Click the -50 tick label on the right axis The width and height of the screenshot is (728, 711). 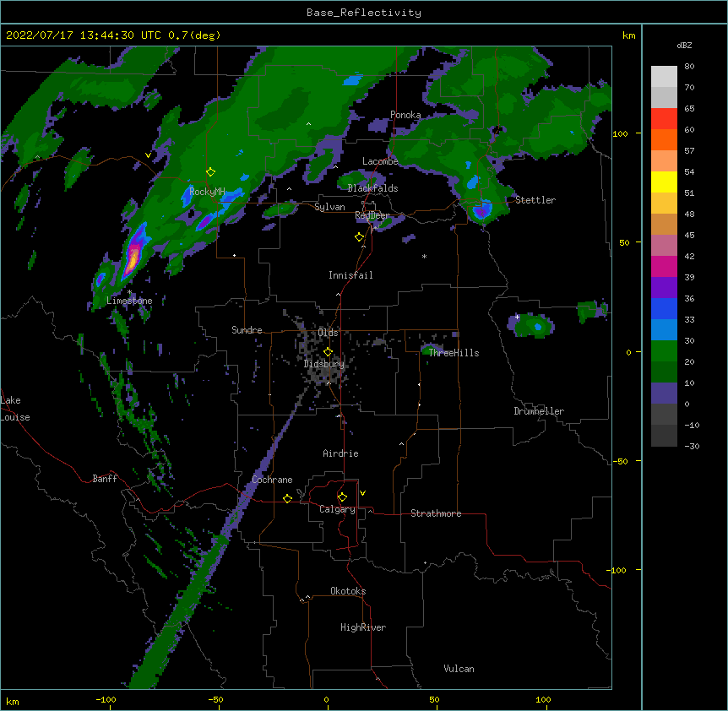click(x=620, y=461)
